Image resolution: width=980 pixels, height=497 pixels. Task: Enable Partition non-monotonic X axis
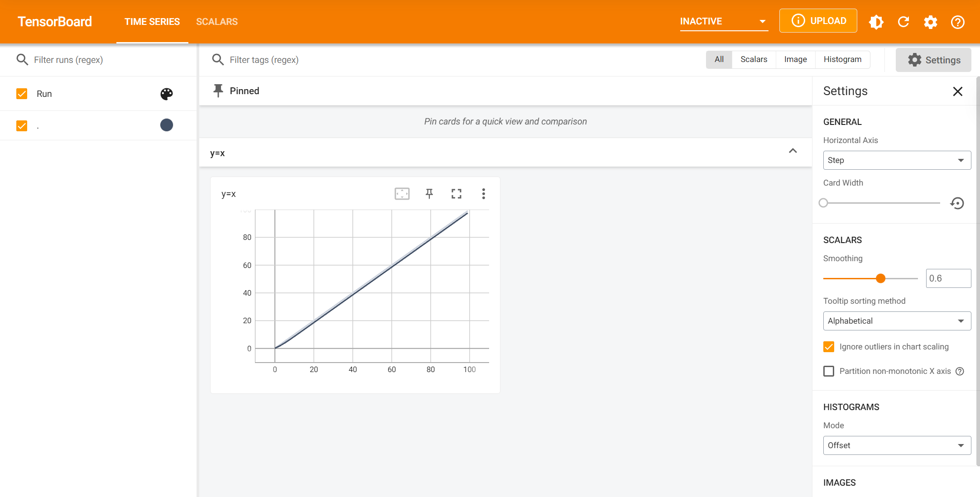[x=829, y=371]
